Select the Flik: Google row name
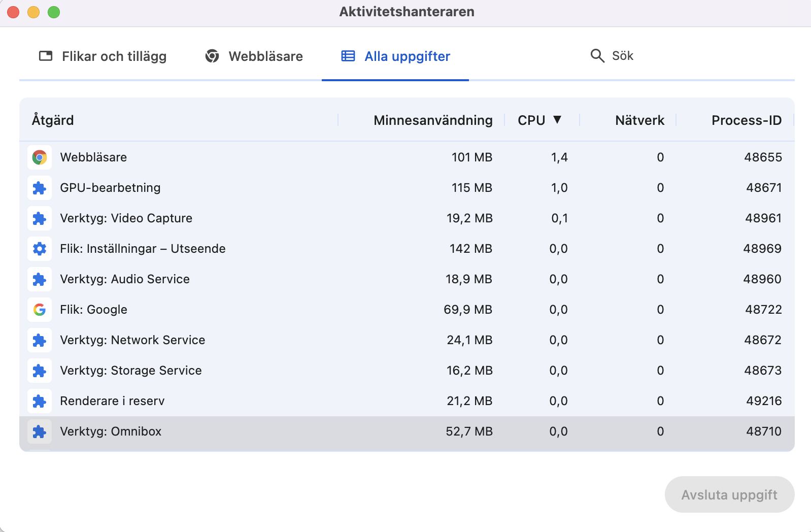811x532 pixels. [x=93, y=310]
